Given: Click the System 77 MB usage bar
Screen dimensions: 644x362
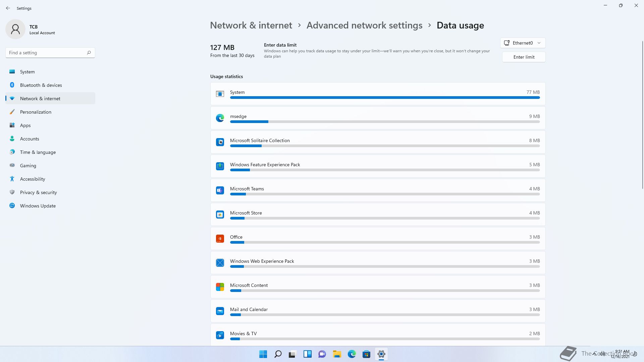Looking at the screenshot, I should tap(385, 98).
